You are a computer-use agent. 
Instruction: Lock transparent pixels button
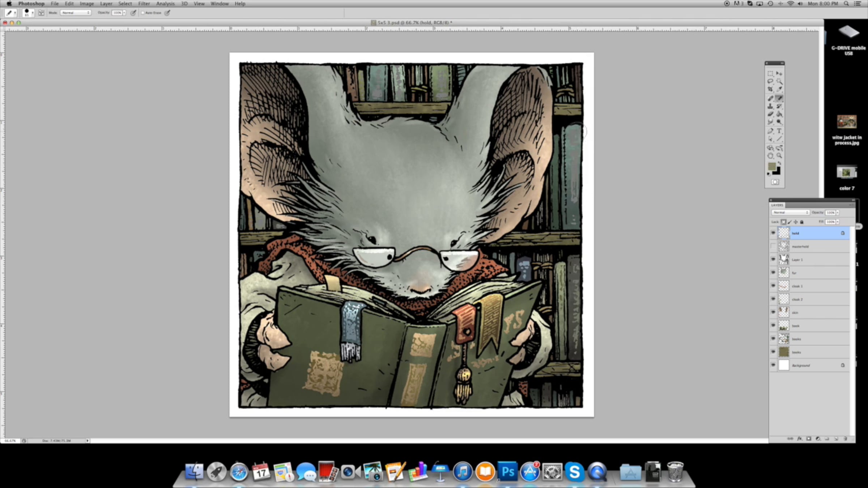tap(783, 222)
